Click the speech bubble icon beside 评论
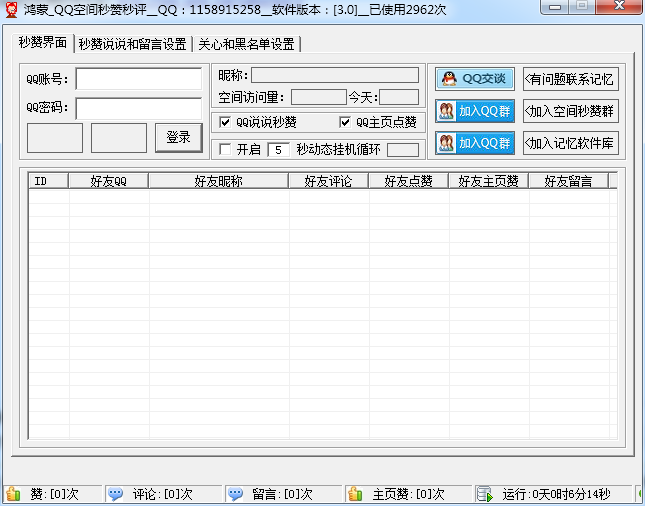Screen dimensions: 645x506 pyautogui.click(x=116, y=494)
